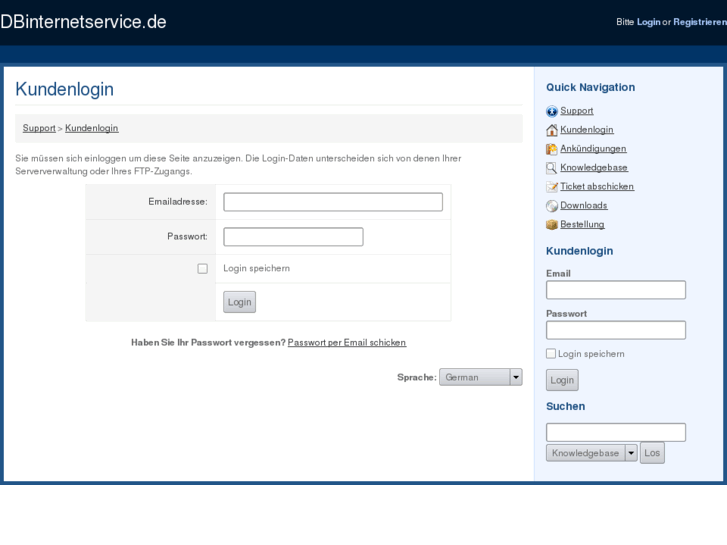Click Support in the breadcrumb
Image resolution: width=727 pixels, height=545 pixels.
click(x=39, y=128)
